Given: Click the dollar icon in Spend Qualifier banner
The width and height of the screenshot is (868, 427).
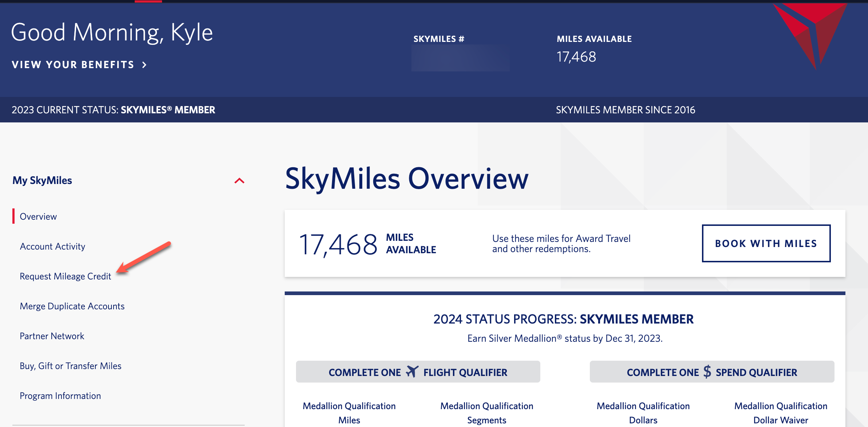Looking at the screenshot, I should coord(706,372).
